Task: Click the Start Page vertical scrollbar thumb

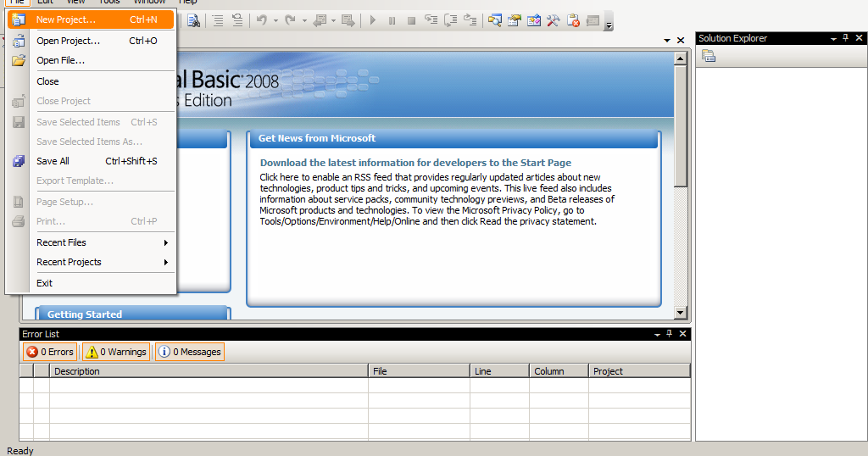Action: [681, 126]
